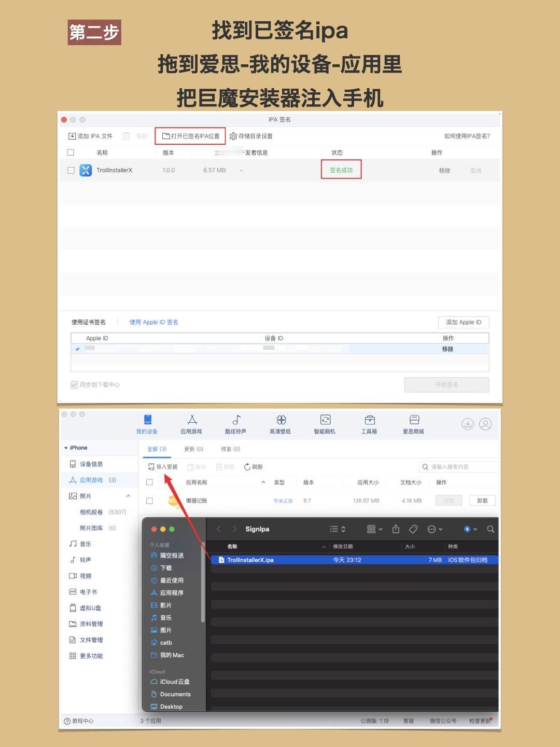Click the Finder back arrow

tap(219, 529)
